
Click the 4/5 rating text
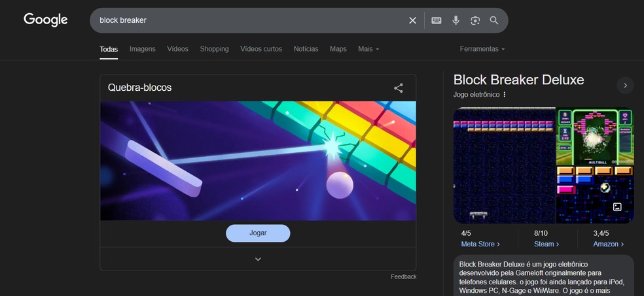[x=466, y=234]
